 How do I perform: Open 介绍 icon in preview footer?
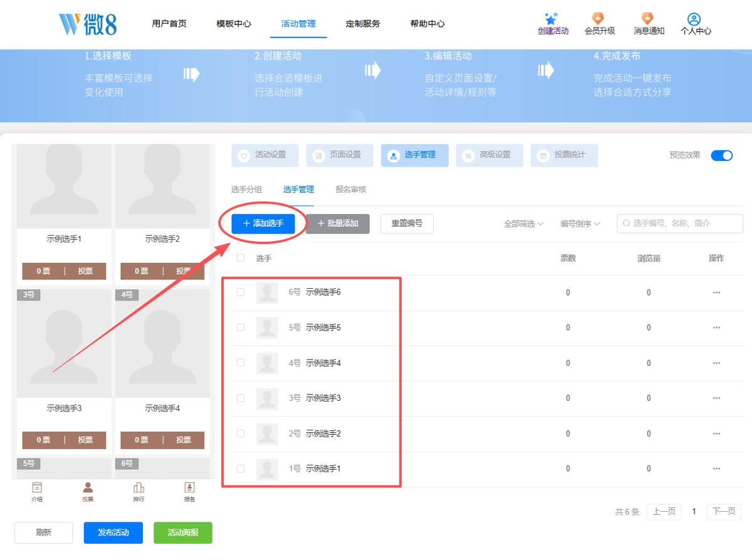pyautogui.click(x=37, y=487)
